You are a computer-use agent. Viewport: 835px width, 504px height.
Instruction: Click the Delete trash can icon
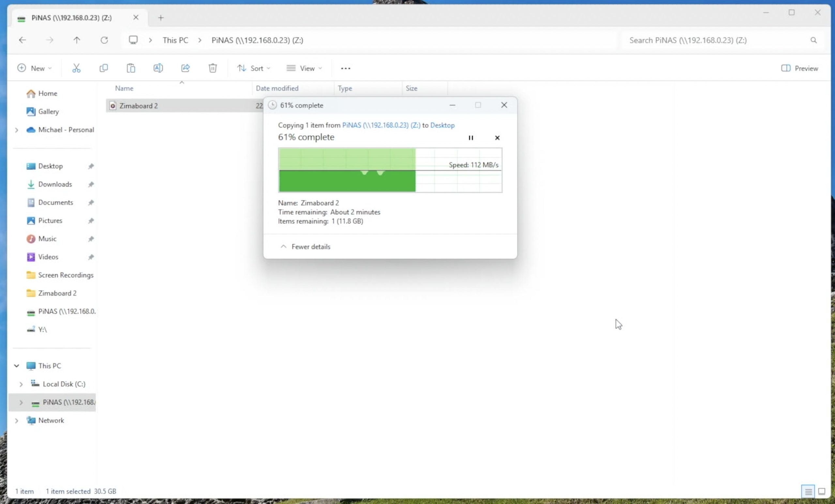coord(212,68)
